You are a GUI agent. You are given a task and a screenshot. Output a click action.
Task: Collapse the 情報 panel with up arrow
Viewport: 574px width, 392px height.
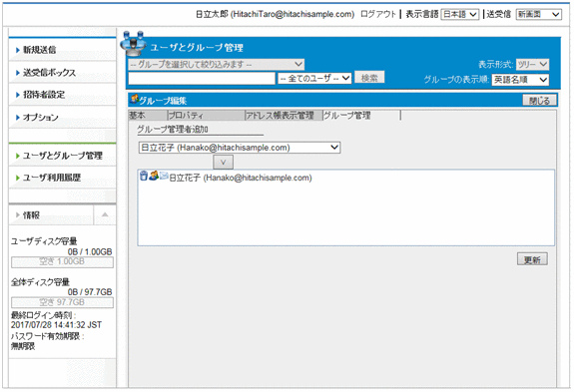pyautogui.click(x=105, y=215)
